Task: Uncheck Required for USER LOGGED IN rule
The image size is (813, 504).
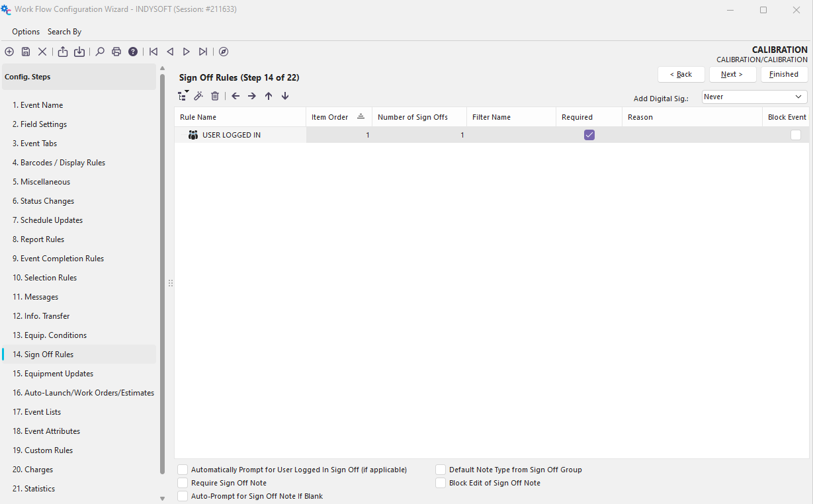Action: pyautogui.click(x=589, y=135)
